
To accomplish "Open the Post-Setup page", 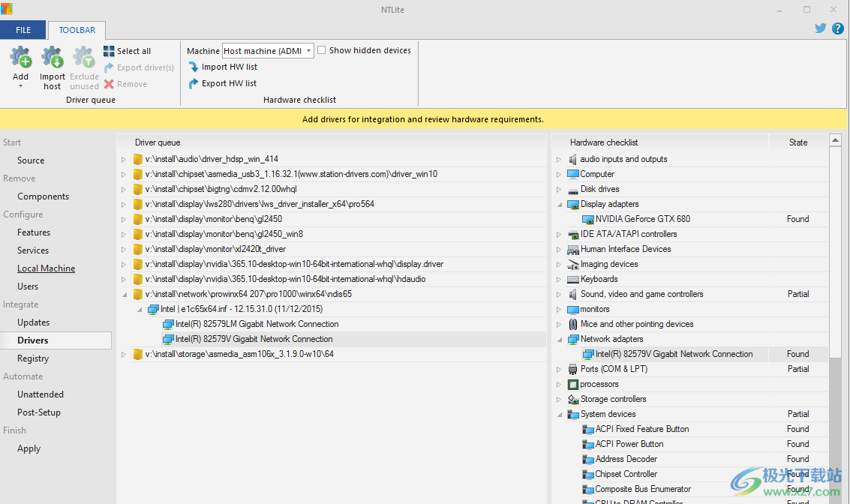I will point(39,412).
